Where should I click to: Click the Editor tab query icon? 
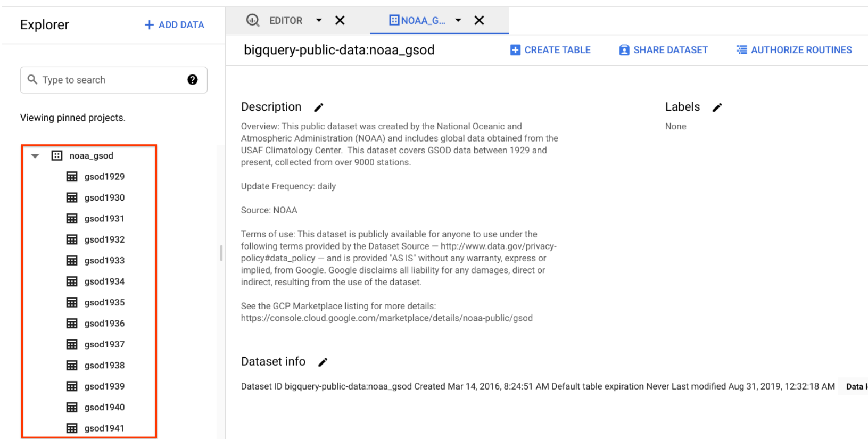[253, 20]
